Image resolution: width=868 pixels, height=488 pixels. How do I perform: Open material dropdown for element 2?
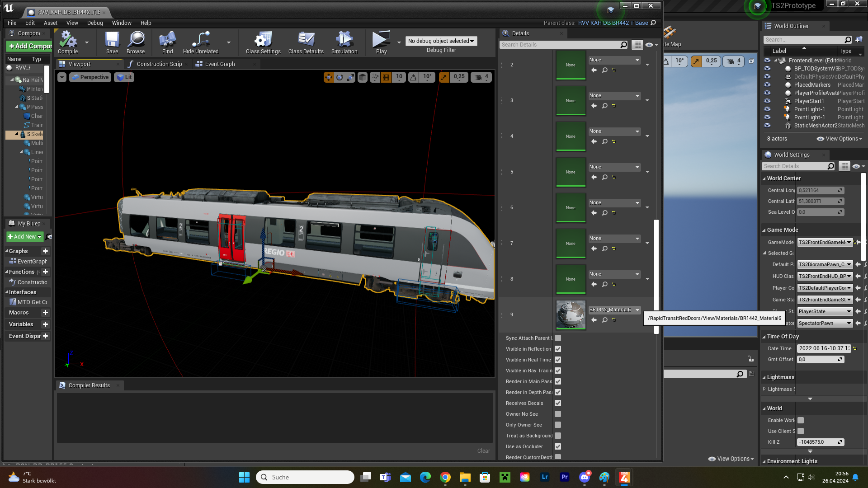pos(614,60)
